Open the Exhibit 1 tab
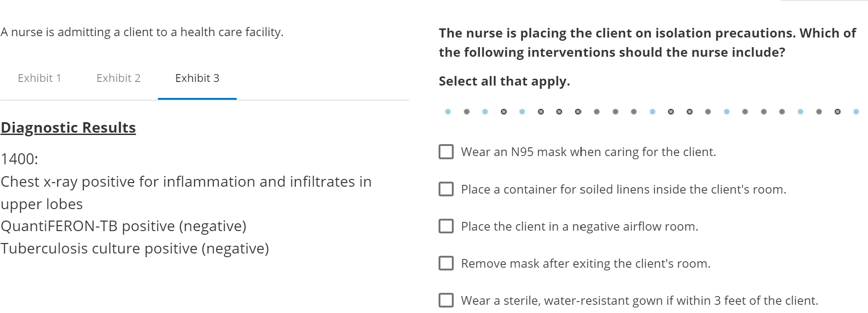The height and width of the screenshot is (313, 868). [39, 78]
